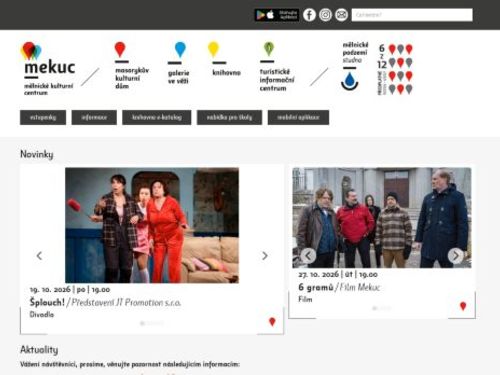Open the app store download badge

[277, 15]
